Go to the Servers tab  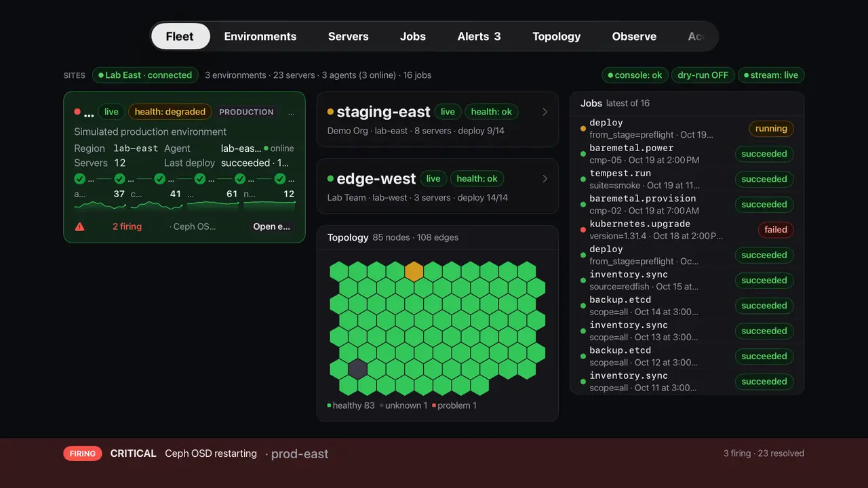tap(349, 37)
